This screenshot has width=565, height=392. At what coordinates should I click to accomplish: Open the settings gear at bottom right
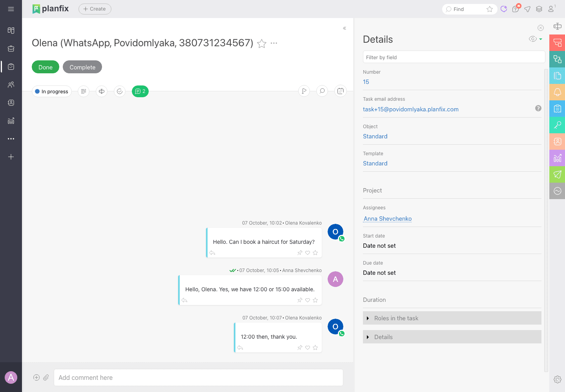click(558, 379)
